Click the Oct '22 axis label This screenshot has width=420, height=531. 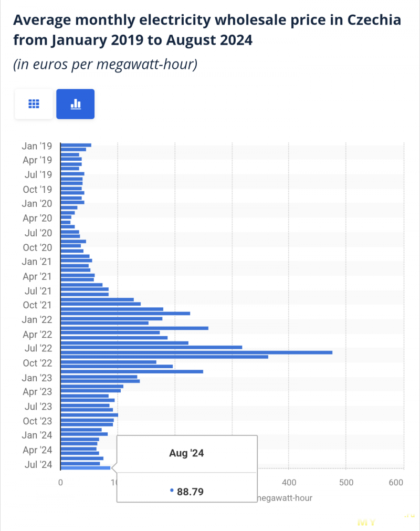pos(37,363)
